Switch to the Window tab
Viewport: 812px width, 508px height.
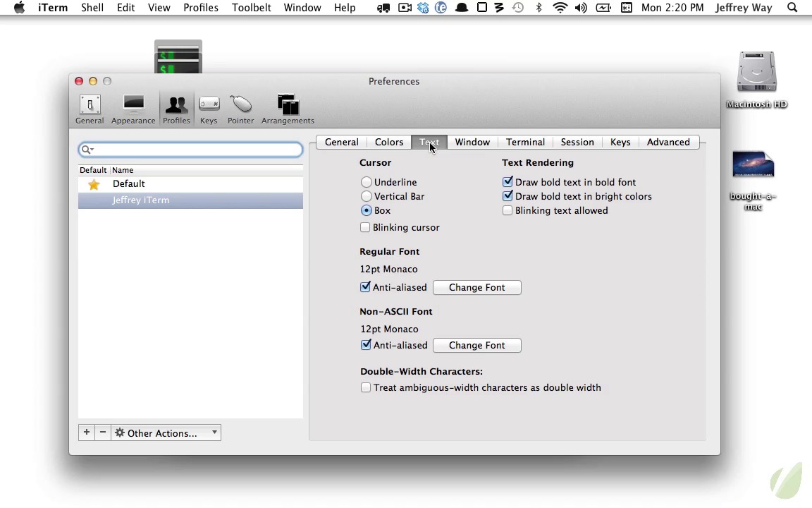pyautogui.click(x=472, y=142)
